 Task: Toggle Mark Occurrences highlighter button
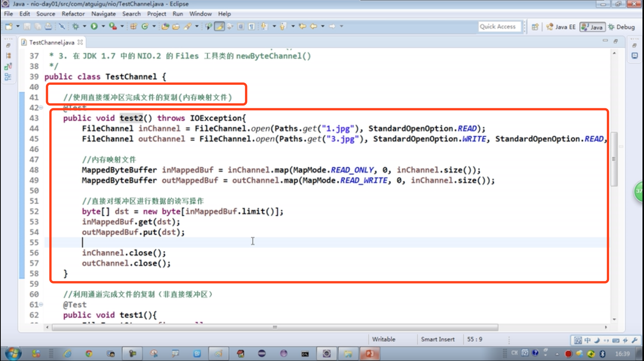pos(219,26)
